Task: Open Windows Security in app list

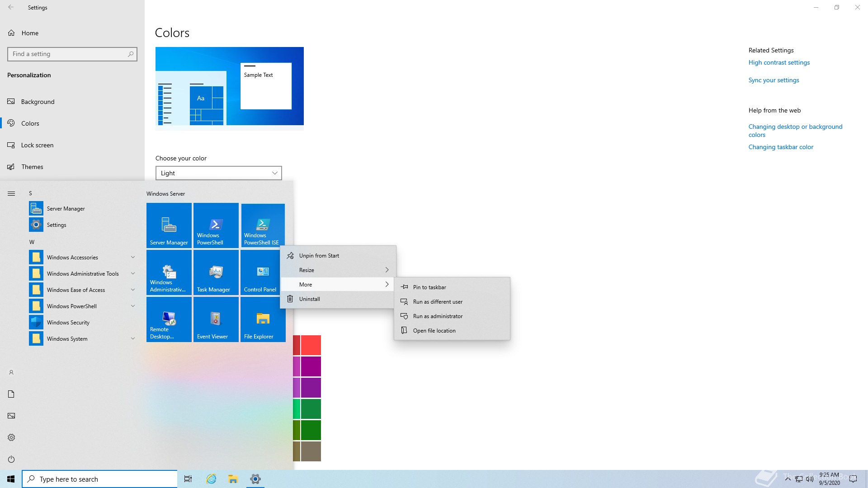Action: 83,322
